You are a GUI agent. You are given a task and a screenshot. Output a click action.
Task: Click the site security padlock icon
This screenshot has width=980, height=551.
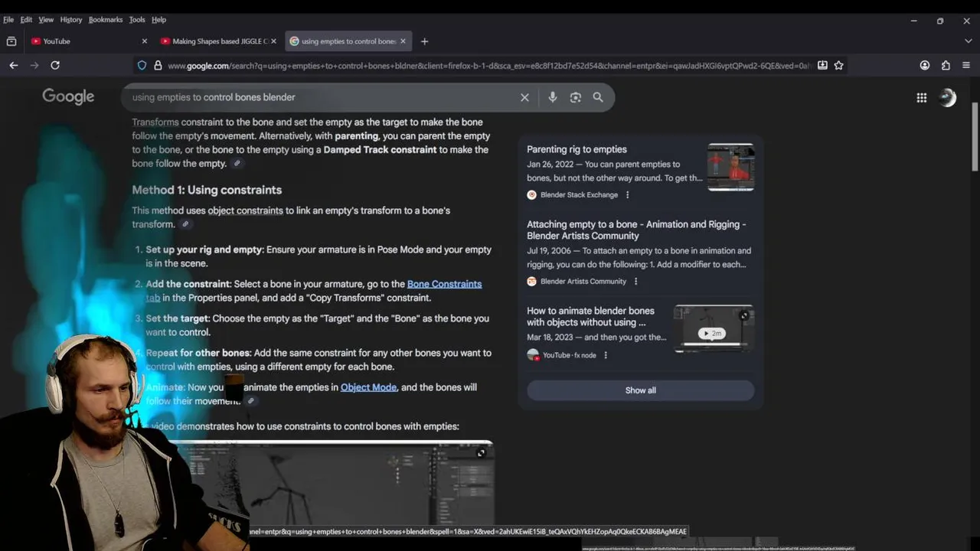158,66
